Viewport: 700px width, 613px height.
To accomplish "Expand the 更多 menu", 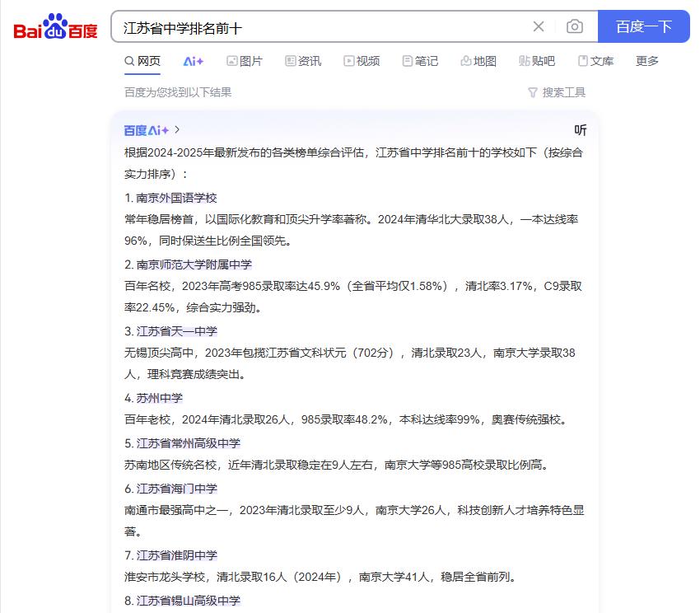I will point(647,61).
